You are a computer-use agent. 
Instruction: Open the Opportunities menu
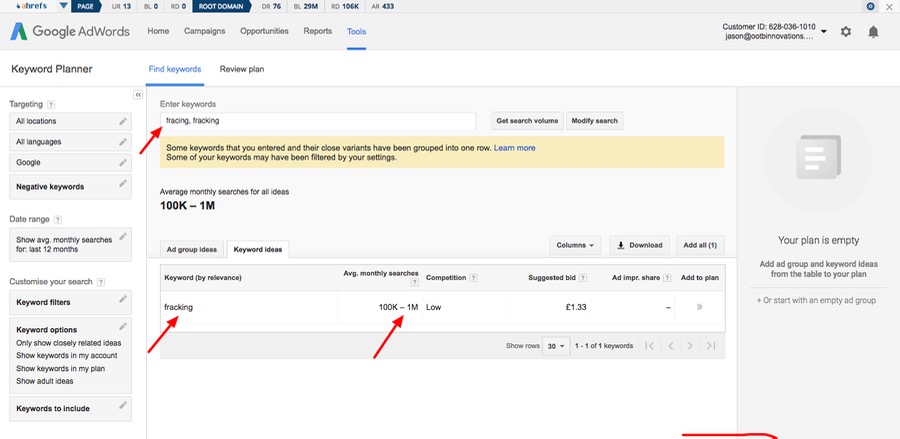tap(265, 31)
